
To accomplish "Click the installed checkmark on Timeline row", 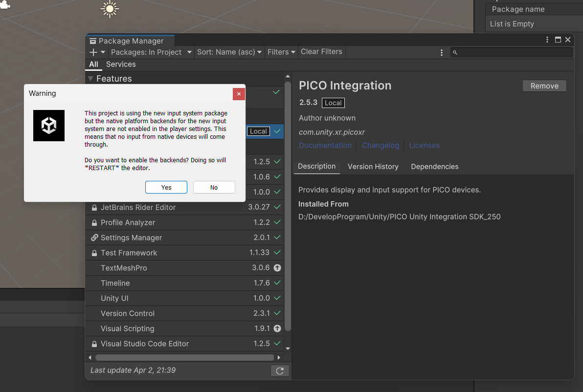I will (x=277, y=283).
